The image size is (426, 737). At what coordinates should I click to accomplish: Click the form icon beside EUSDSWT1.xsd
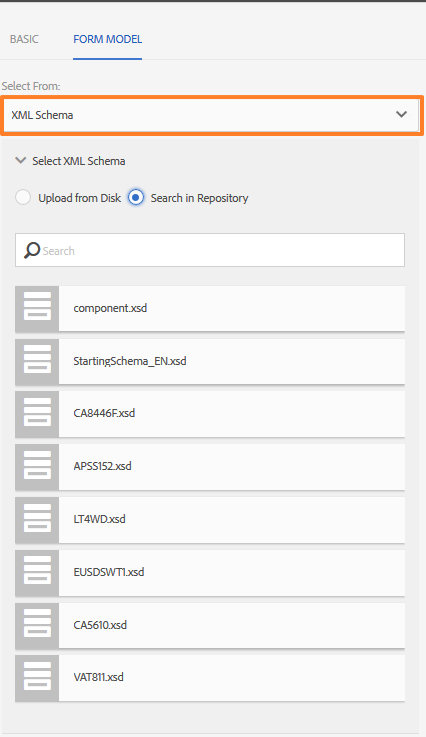[37, 573]
